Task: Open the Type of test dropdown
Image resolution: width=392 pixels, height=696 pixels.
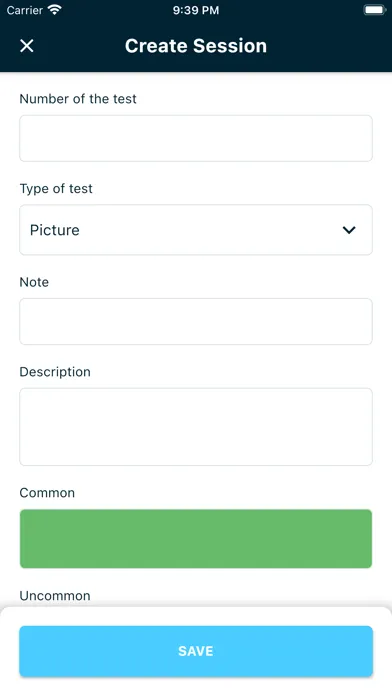Action: click(196, 230)
